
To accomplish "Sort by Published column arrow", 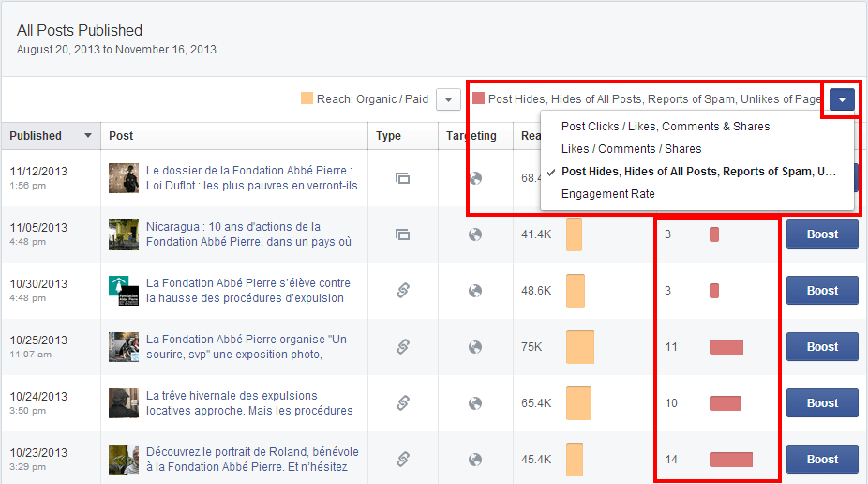I will (x=88, y=136).
